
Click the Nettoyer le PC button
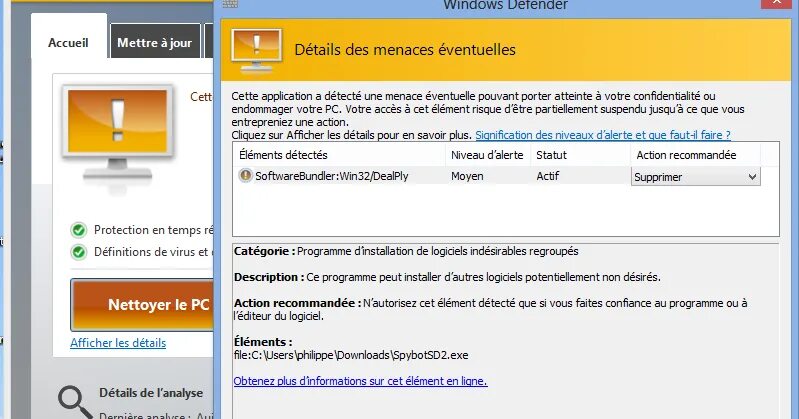point(142,305)
